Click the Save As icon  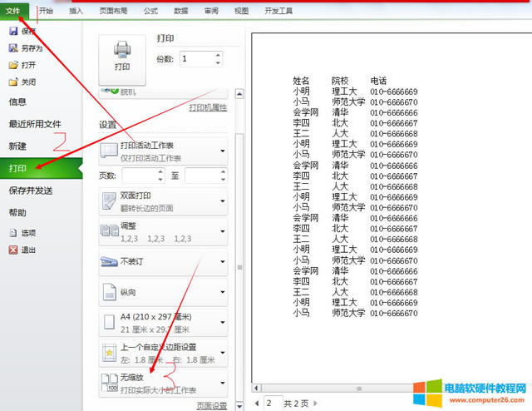(x=13, y=48)
